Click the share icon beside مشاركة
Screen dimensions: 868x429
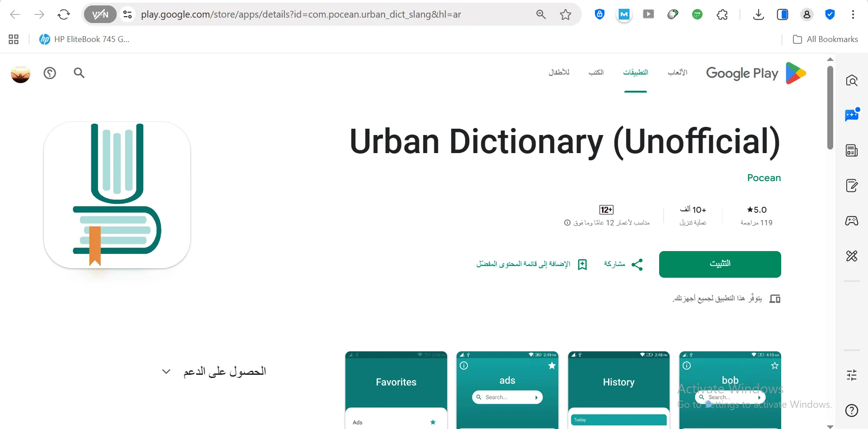point(637,264)
